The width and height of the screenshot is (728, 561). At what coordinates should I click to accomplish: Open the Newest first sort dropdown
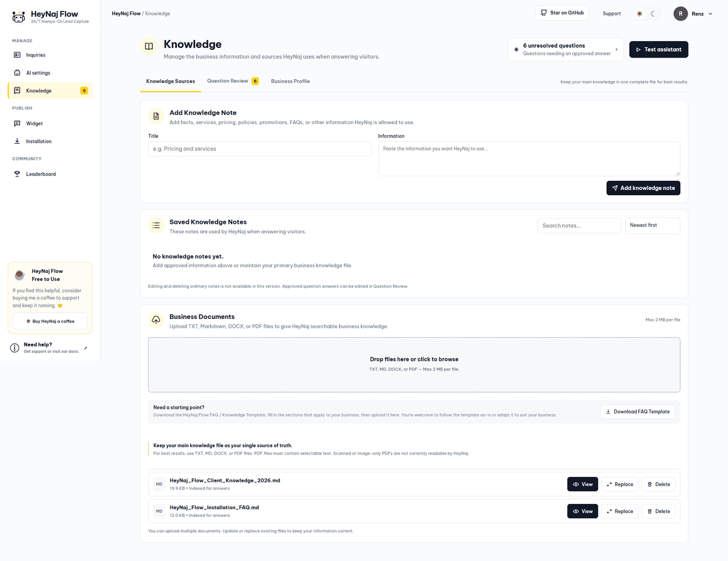653,225
